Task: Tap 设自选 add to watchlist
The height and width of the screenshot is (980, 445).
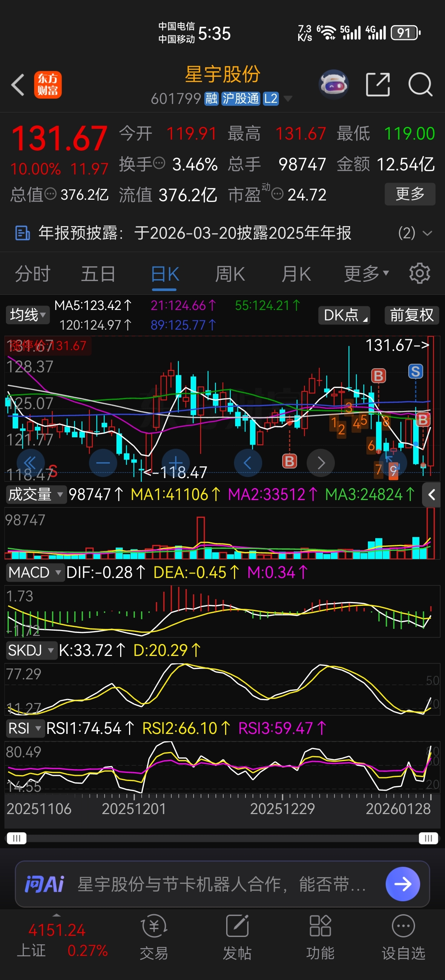Action: click(x=403, y=937)
